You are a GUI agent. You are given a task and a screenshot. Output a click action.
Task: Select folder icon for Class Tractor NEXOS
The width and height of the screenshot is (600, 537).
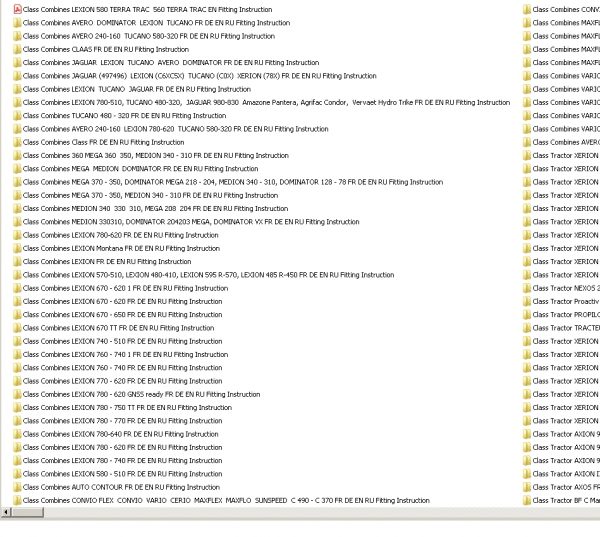(527, 288)
